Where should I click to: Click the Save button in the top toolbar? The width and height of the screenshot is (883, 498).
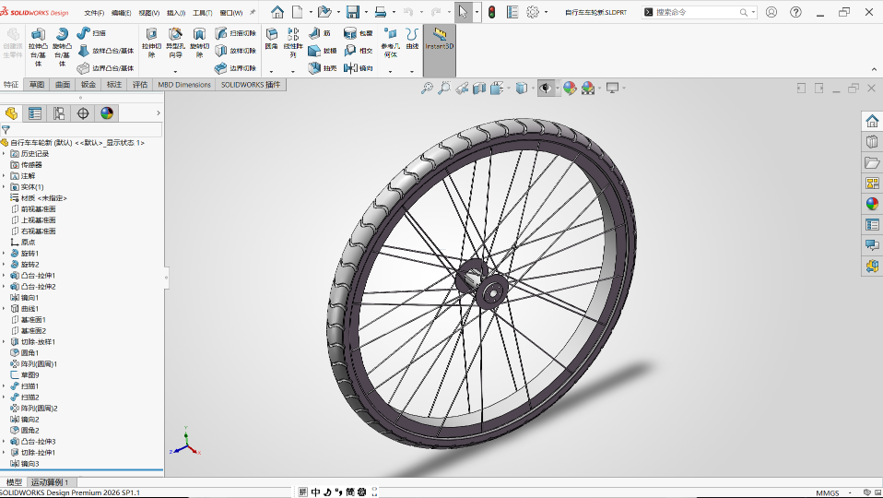pos(353,12)
